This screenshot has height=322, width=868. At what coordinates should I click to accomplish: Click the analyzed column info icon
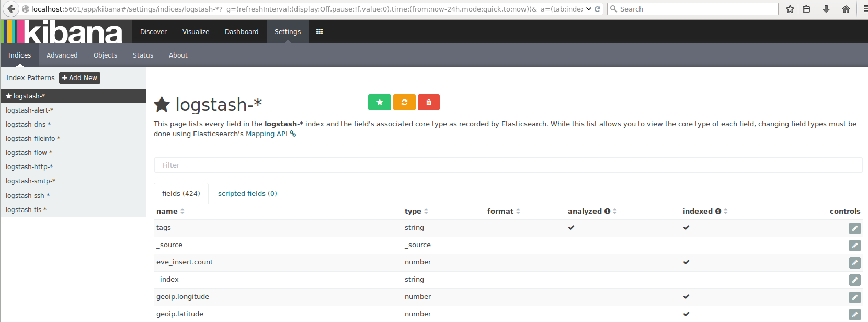pos(607,212)
